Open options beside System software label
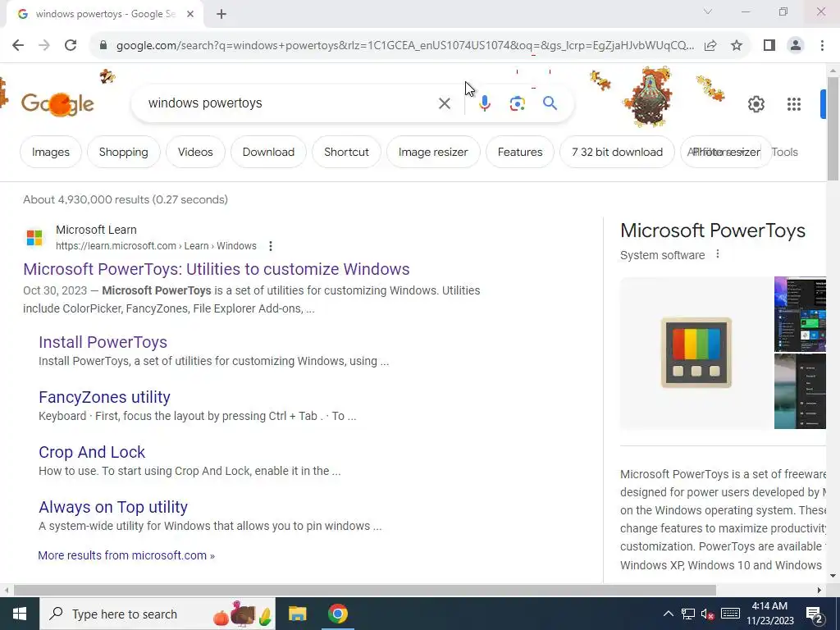840x630 pixels. [x=718, y=254]
